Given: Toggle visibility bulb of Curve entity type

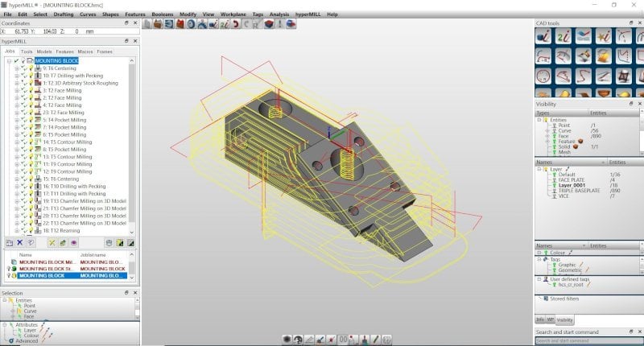Looking at the screenshot, I should point(554,131).
